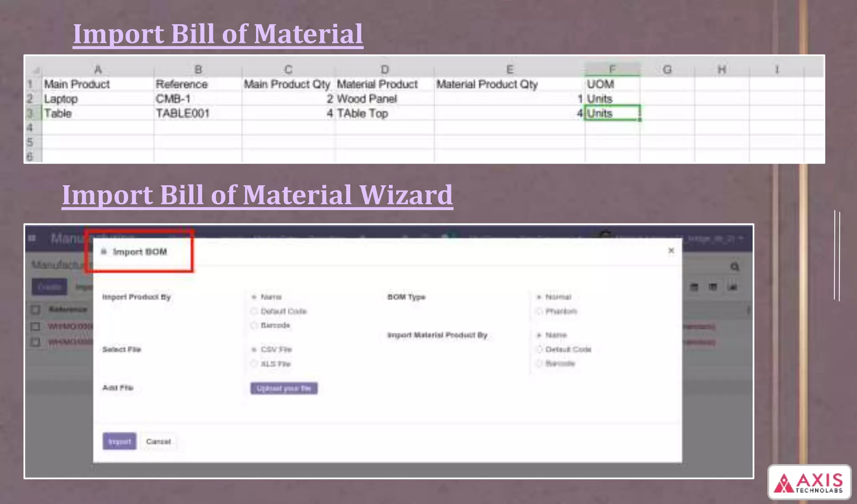Screen dimensions: 857x504
Task: Click the highlighted 'Units' cell in Table row
Action: click(612, 113)
